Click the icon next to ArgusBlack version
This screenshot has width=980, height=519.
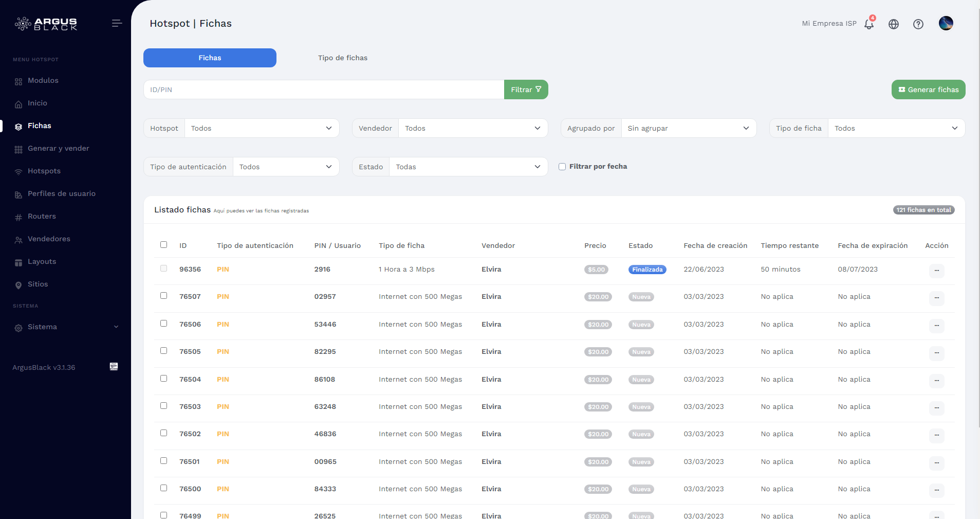(114, 367)
